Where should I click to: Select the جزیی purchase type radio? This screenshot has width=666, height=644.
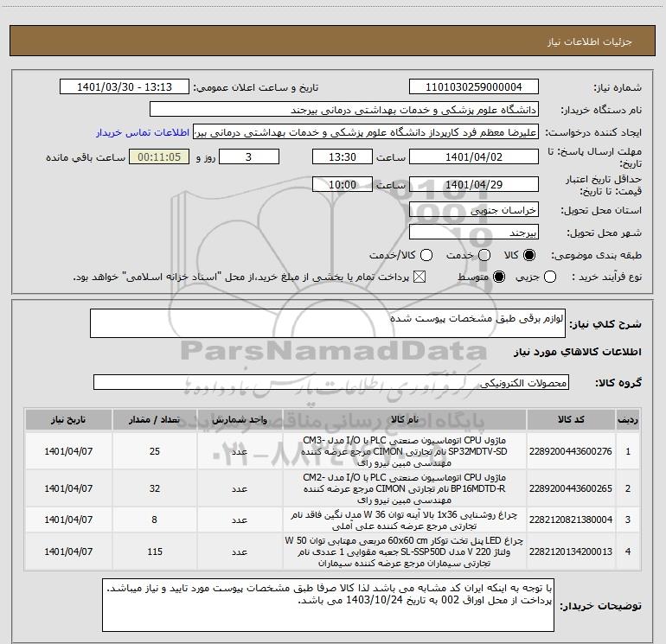[550, 277]
